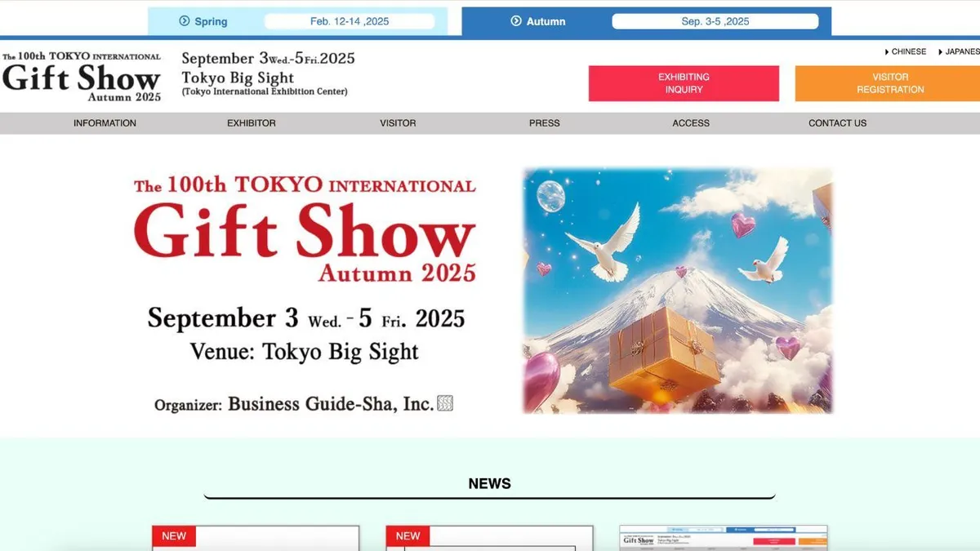The width and height of the screenshot is (980, 551).
Task: Click the Autumn tab circle arrow icon
Action: (516, 21)
